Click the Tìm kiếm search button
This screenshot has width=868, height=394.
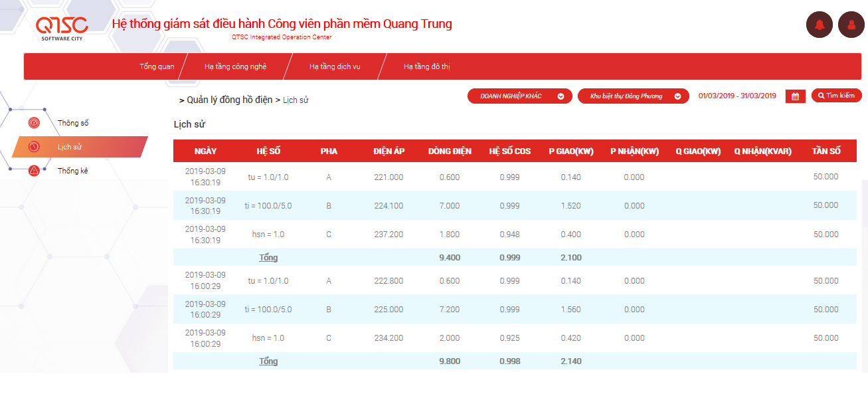tap(837, 96)
